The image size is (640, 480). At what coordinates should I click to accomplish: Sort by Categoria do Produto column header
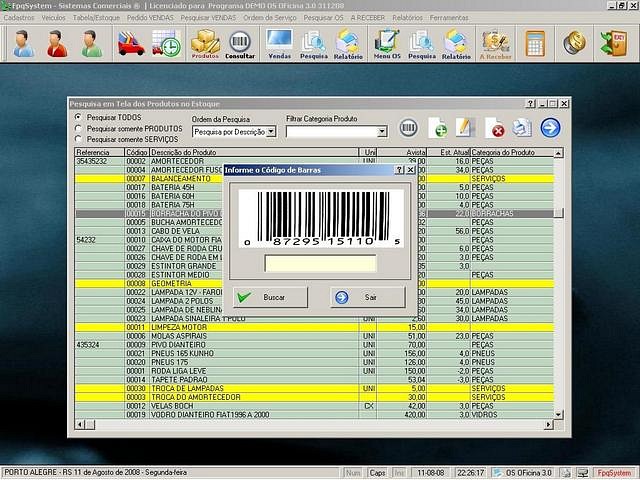click(512, 152)
